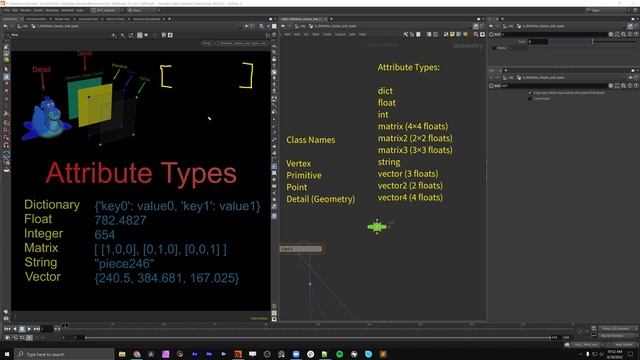Toggle the Copy Input checkbox in Null parameters
Image resolution: width=640 pixels, height=360 pixels.
(530, 93)
